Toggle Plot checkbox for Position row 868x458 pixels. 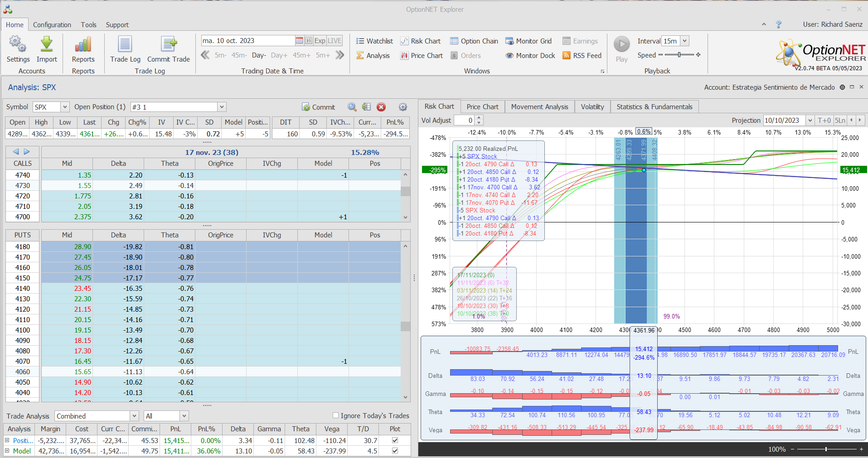click(x=395, y=440)
